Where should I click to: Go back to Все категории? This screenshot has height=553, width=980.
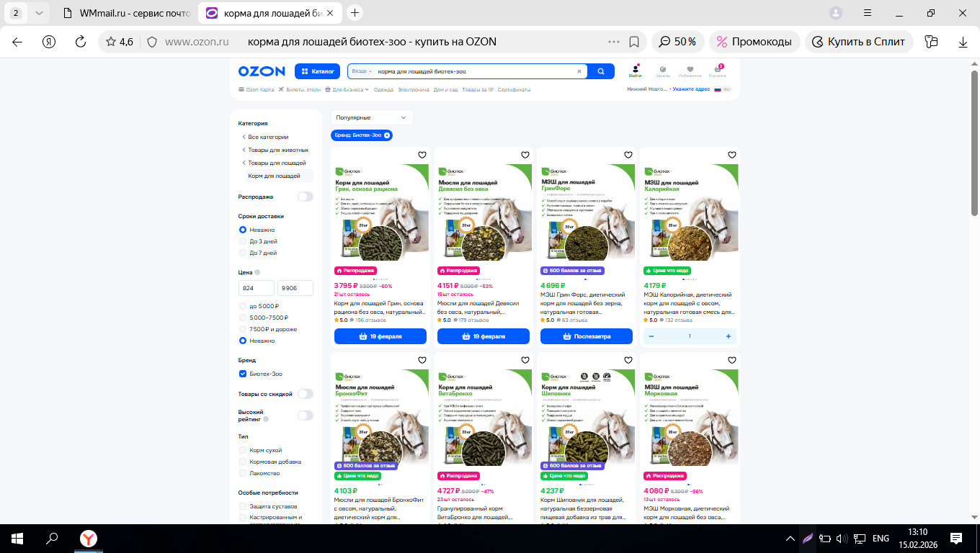pyautogui.click(x=268, y=137)
